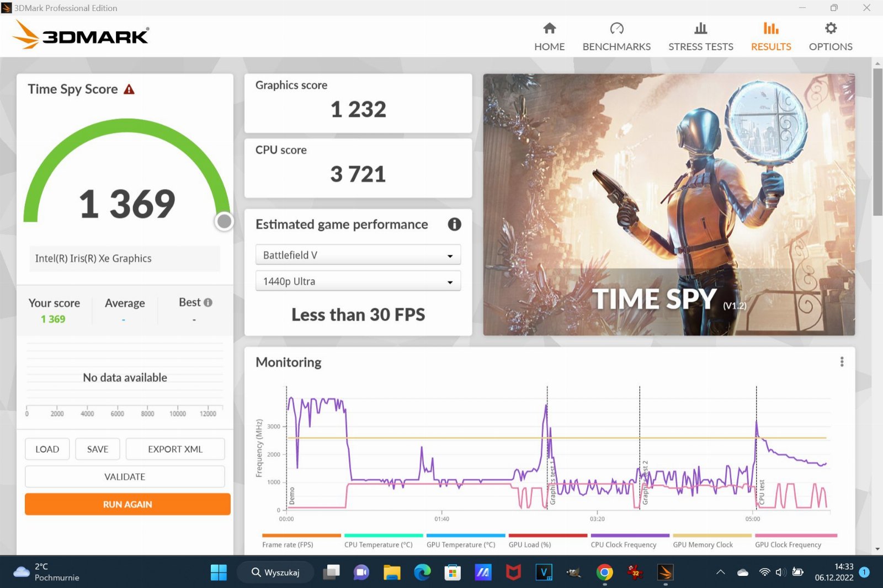Image resolution: width=883 pixels, height=588 pixels.
Task: Toggle CPU Clock Frequency legend entry
Action: coord(630,541)
